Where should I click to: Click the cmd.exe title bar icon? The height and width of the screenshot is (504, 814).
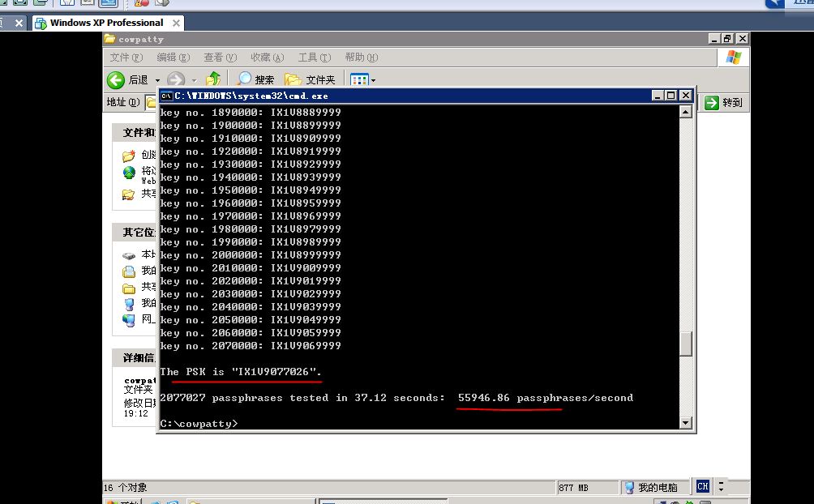[166, 96]
